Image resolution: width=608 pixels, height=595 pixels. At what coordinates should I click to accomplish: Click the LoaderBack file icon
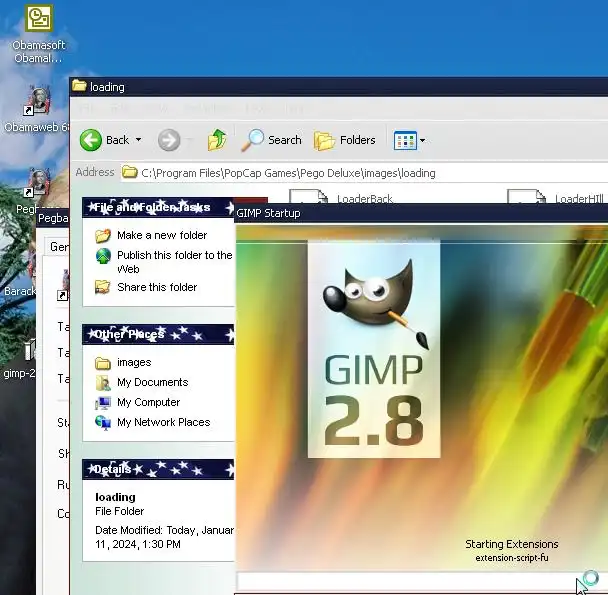309,196
